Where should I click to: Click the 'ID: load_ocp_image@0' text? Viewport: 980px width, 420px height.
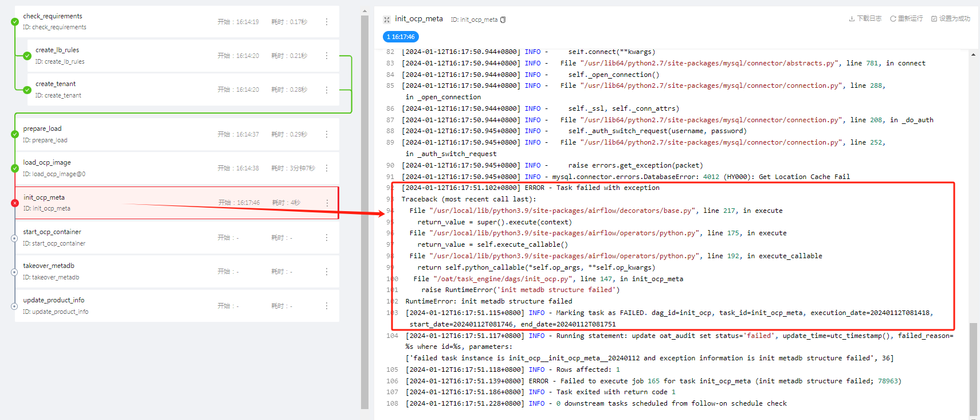click(54, 174)
